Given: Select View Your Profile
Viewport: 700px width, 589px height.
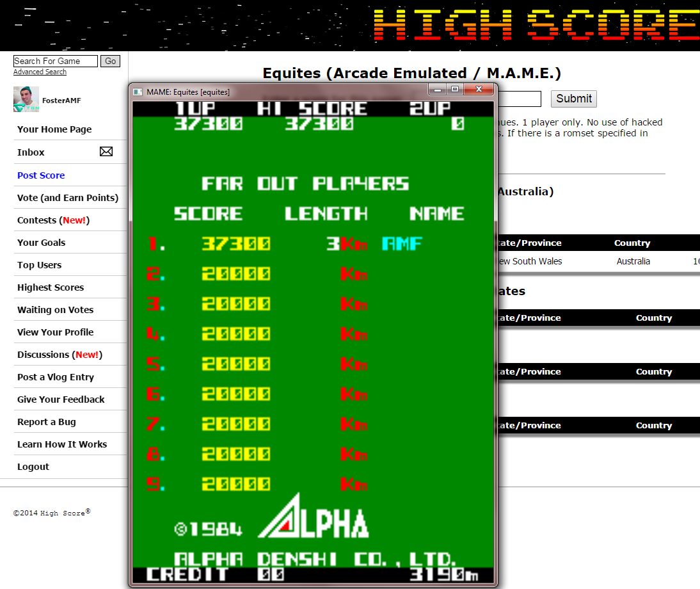Looking at the screenshot, I should [x=56, y=332].
